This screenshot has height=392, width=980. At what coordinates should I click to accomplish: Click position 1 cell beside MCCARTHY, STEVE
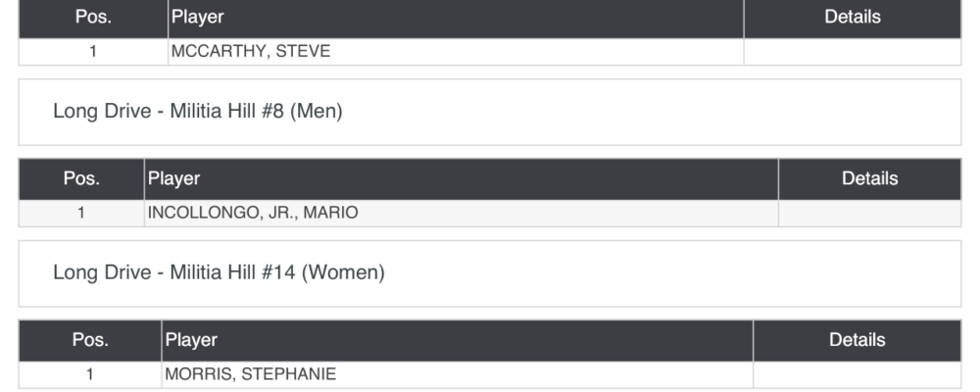point(93,52)
